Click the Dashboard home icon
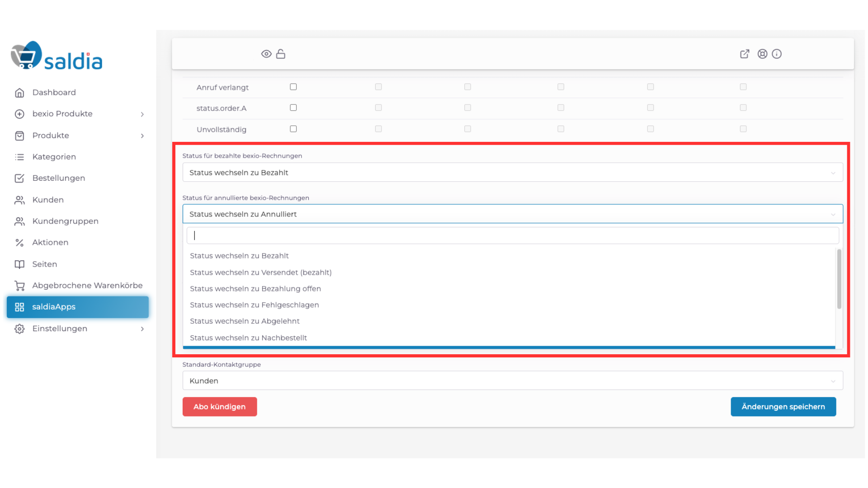This screenshot has width=868, height=488. (x=19, y=93)
